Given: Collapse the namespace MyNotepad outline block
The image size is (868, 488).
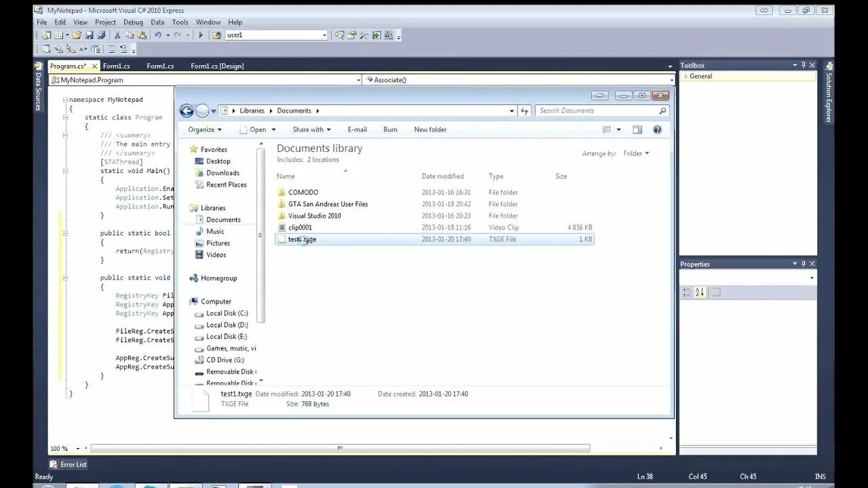Looking at the screenshot, I should [x=66, y=100].
